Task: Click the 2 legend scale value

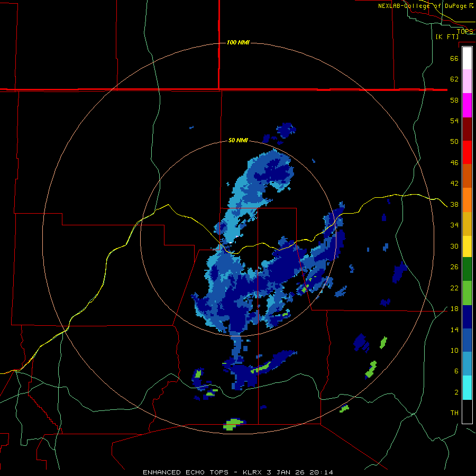Action: pos(456,392)
